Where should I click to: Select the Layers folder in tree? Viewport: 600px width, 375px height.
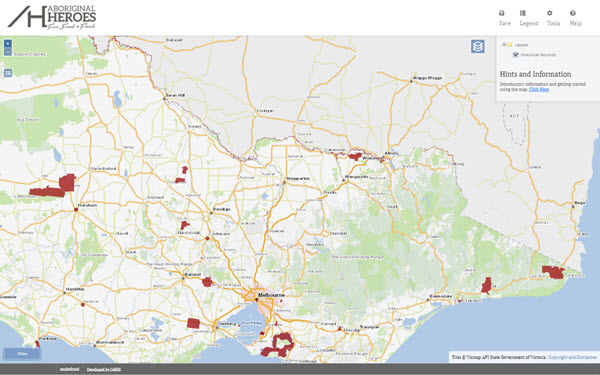click(521, 45)
